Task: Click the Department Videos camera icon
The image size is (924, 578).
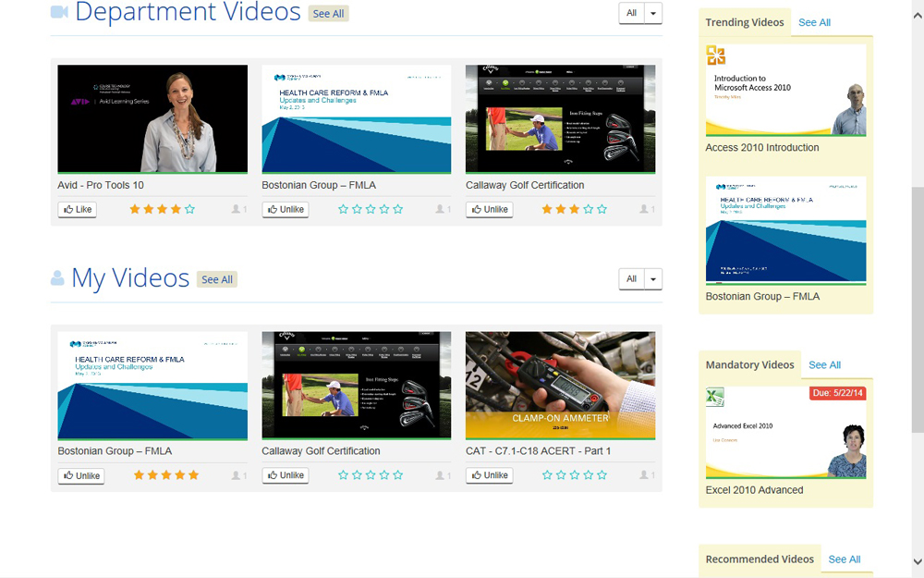Action: pyautogui.click(x=59, y=12)
